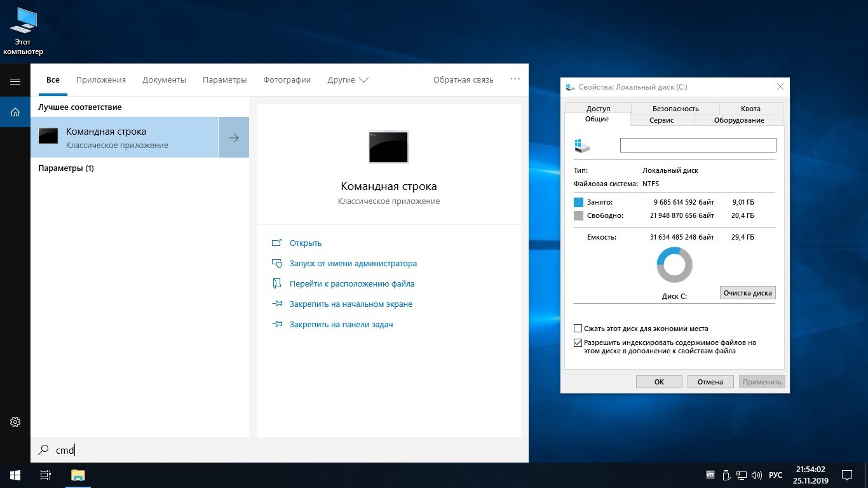This screenshot has height=488, width=868.
Task: Double-check the 'Этот компьютер' desktop icon
Action: tap(24, 30)
